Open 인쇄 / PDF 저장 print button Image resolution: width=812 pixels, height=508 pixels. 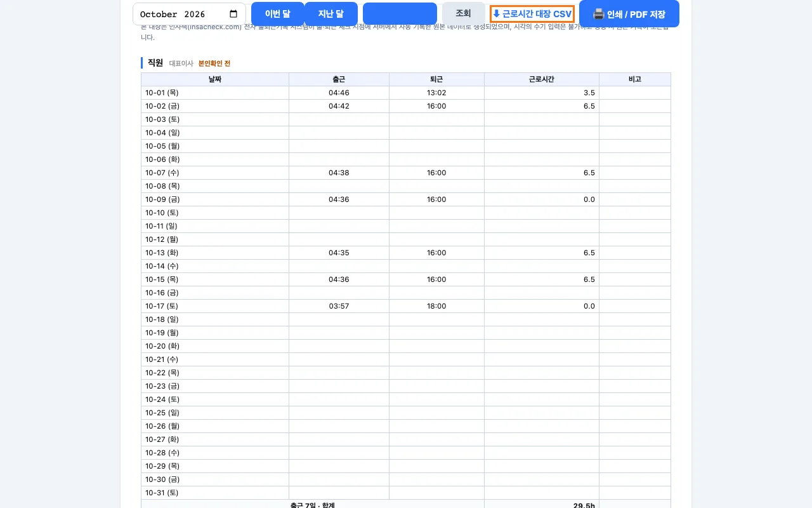[629, 13]
